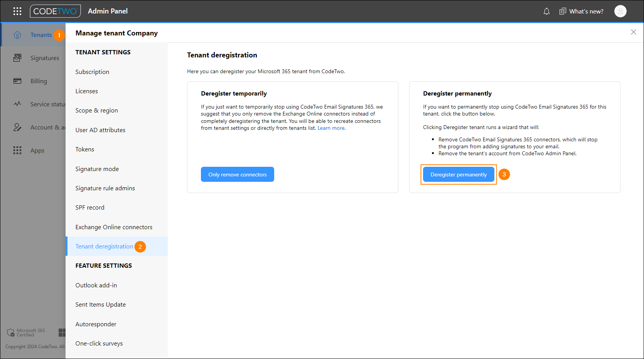Open Outlook add-in feature settings

pos(116,285)
